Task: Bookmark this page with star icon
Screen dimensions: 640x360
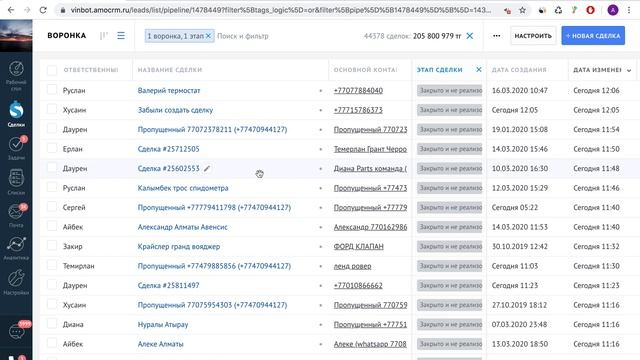Action: pos(522,10)
